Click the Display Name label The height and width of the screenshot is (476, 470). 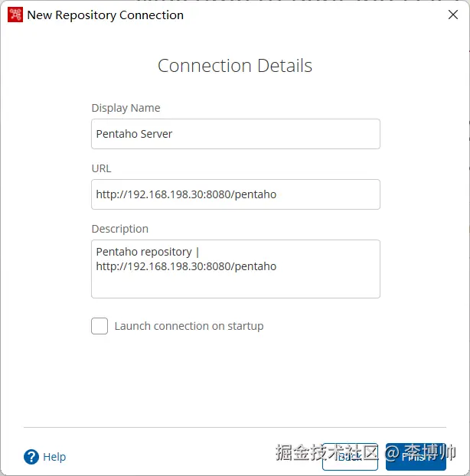coord(126,108)
